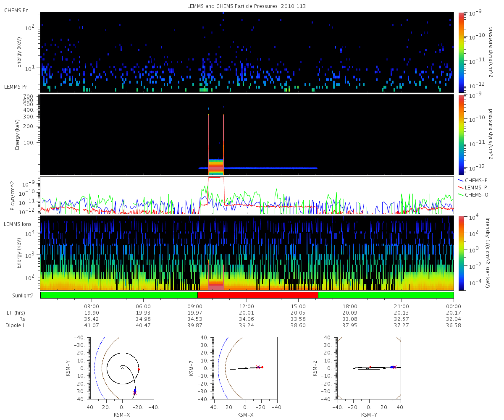Click the plot title LEMMS and CHEMS Particle Pressures

click(247, 7)
